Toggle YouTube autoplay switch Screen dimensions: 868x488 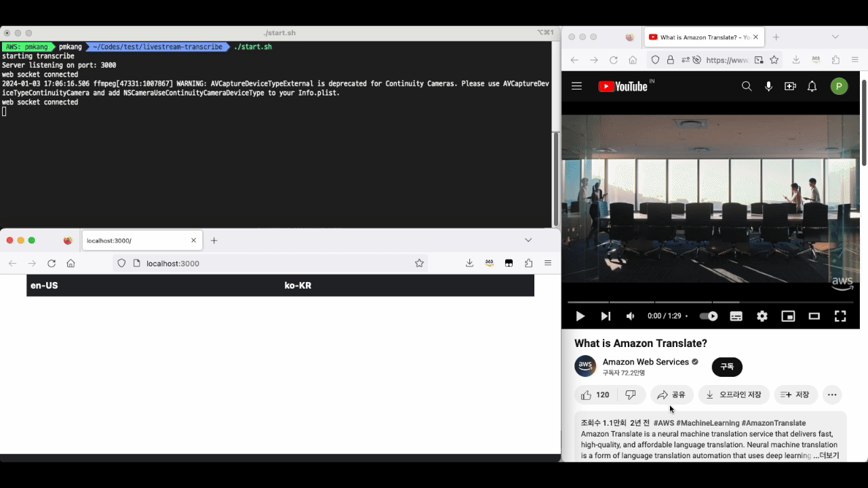point(709,316)
